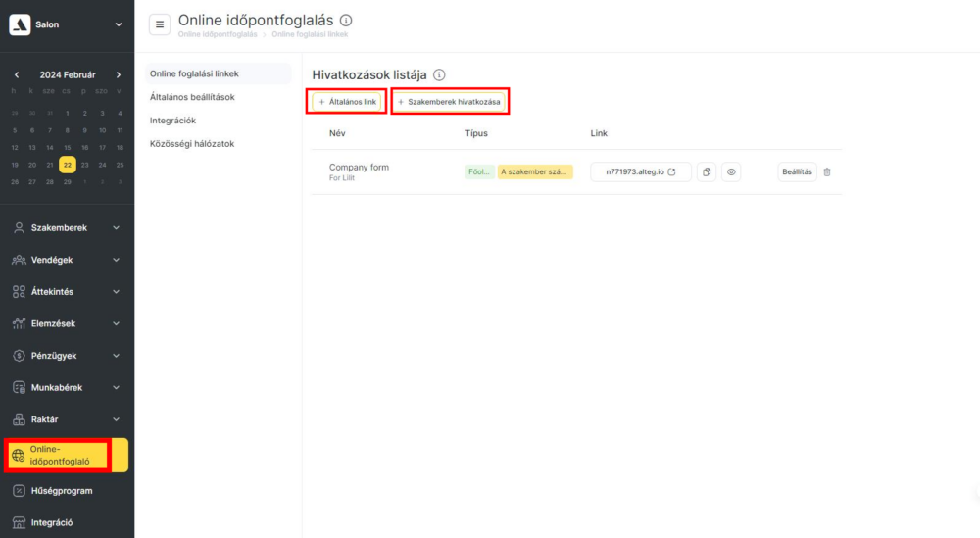This screenshot has width=980, height=538.
Task: Click the Online-időpontfoglaló globe icon
Action: (18, 456)
